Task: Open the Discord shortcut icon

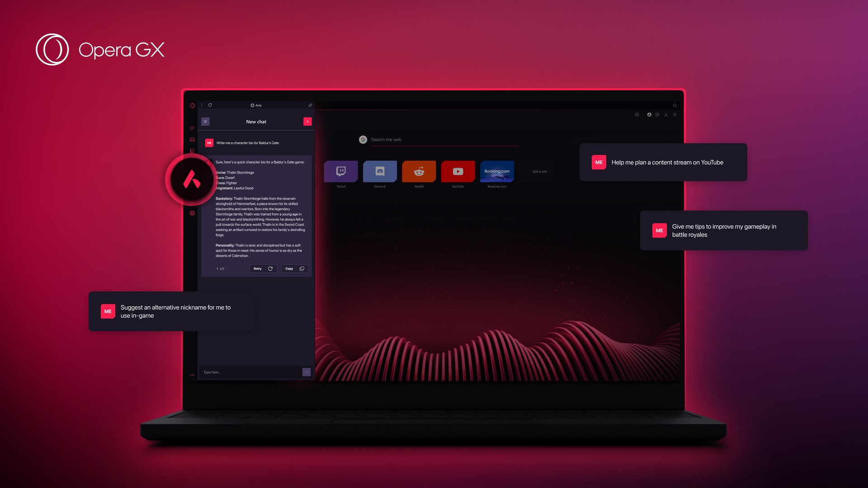Action: (x=380, y=172)
